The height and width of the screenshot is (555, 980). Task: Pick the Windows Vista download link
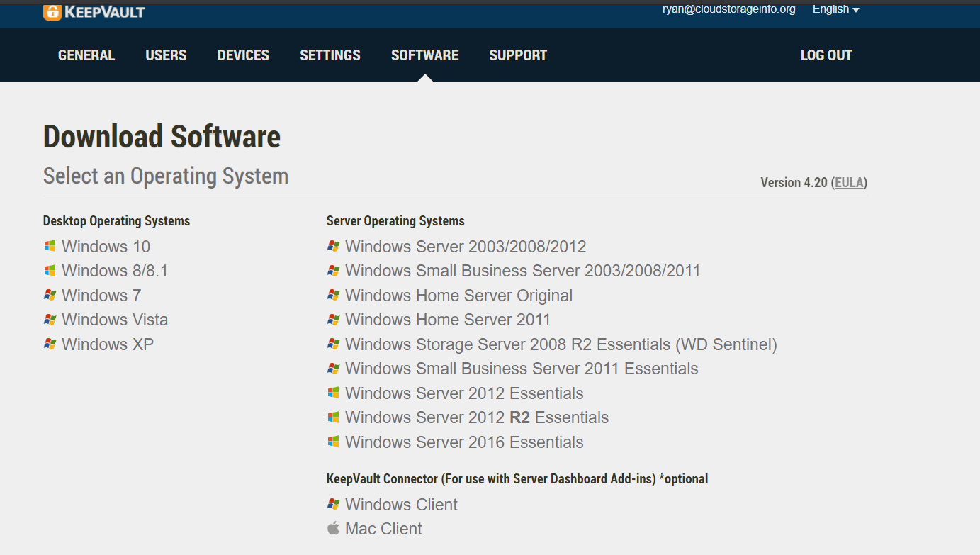(x=115, y=320)
